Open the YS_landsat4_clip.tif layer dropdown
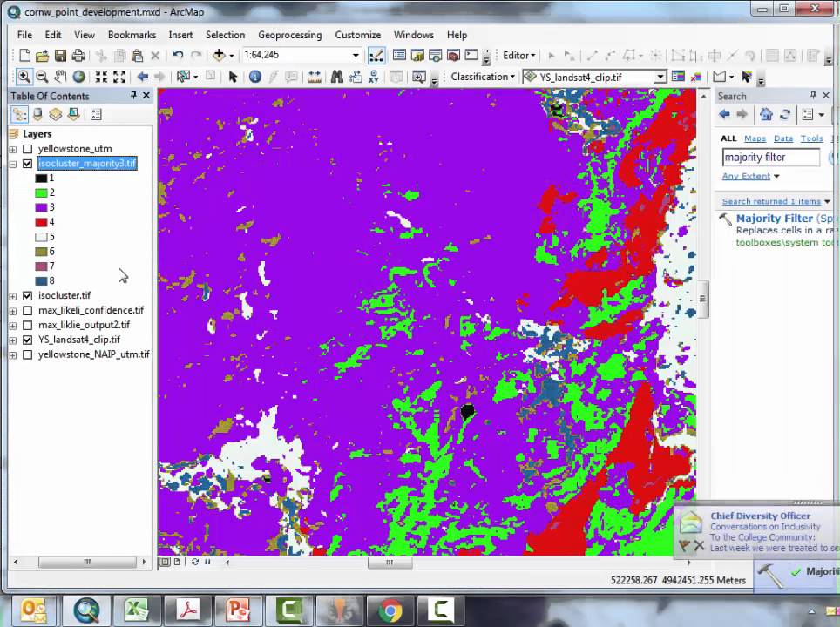Image resolution: width=840 pixels, height=627 pixels. pyautogui.click(x=660, y=78)
